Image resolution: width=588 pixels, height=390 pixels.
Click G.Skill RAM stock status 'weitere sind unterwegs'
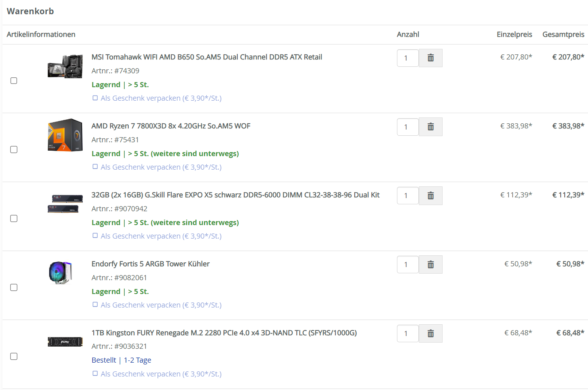pos(165,223)
